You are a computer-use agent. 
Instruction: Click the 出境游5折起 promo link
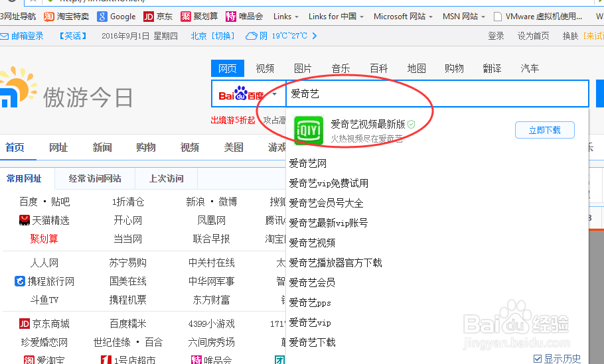point(233,120)
